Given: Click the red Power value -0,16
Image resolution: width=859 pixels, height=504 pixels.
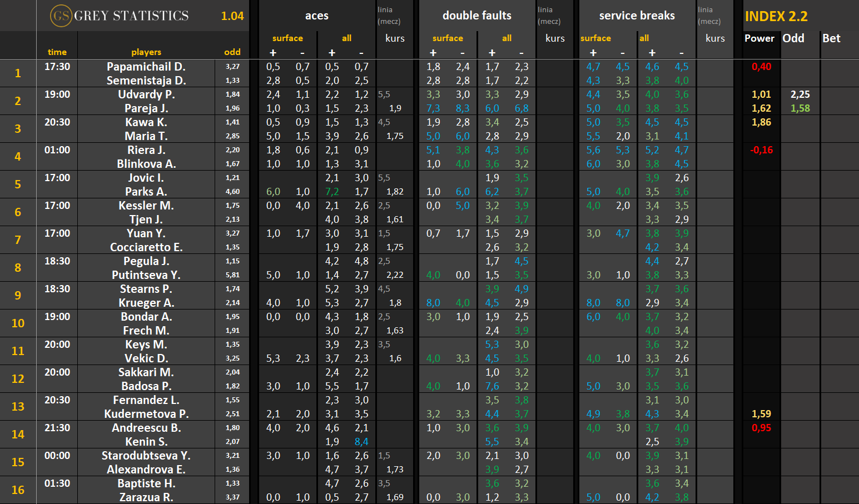Looking at the screenshot, I should tap(761, 150).
